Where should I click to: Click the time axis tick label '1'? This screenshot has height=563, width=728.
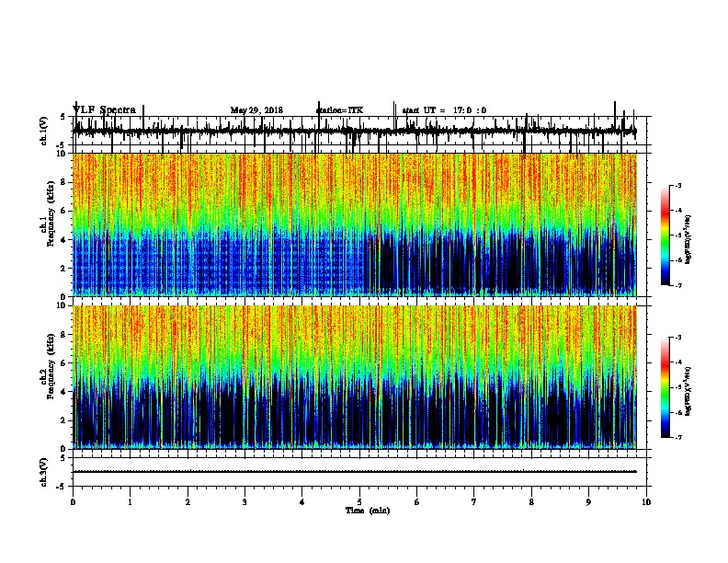tap(130, 501)
